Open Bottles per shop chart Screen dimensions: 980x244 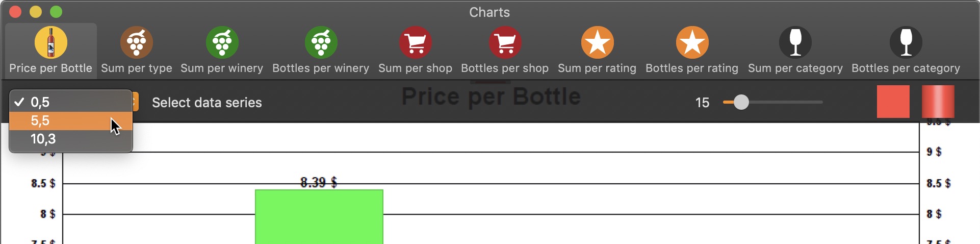[x=505, y=50]
